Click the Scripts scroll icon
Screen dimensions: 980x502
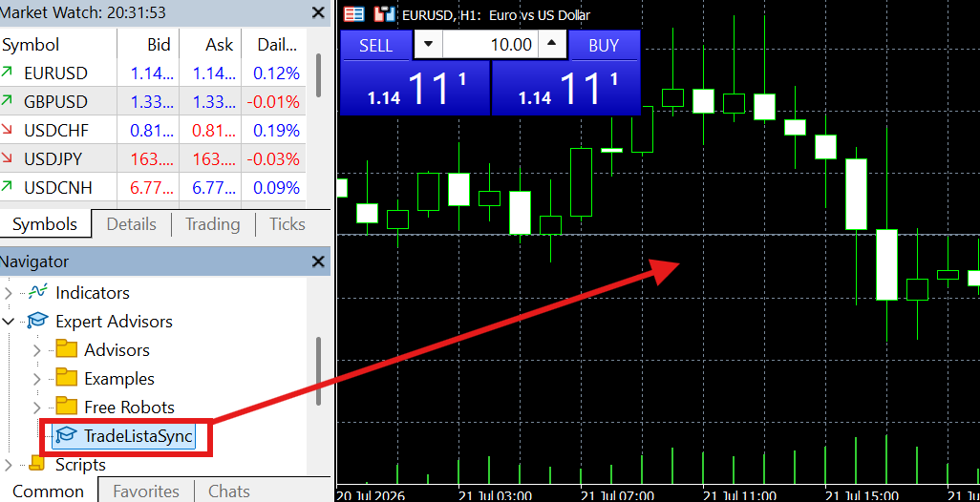(37, 464)
